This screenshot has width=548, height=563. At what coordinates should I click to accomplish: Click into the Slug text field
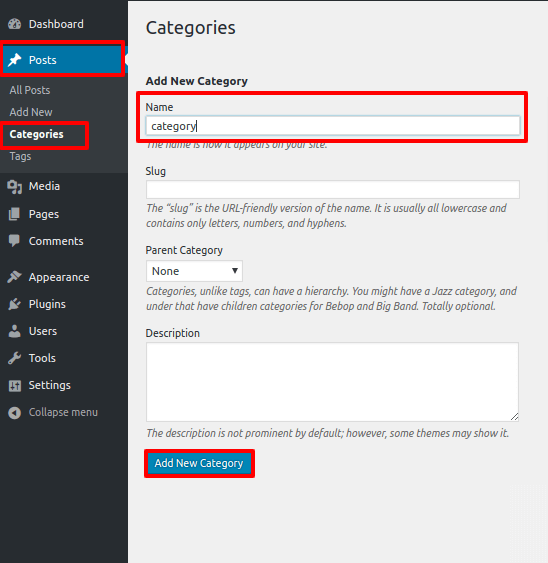click(333, 190)
